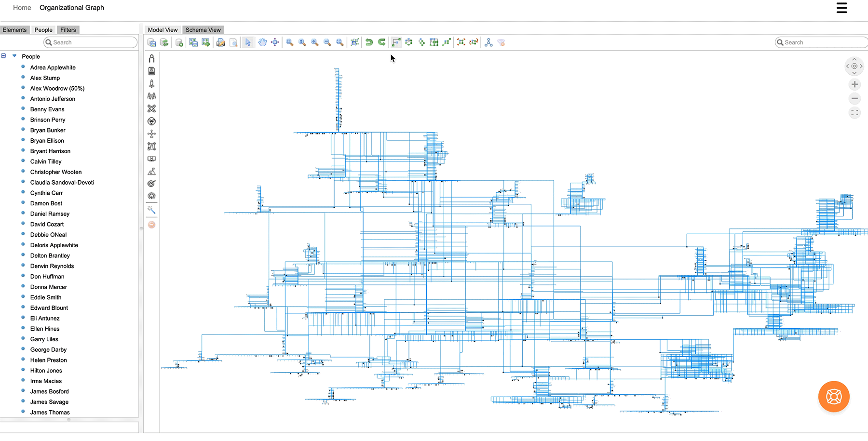This screenshot has height=441, width=868.
Task: Zoom in with the plus button
Action: tap(854, 85)
